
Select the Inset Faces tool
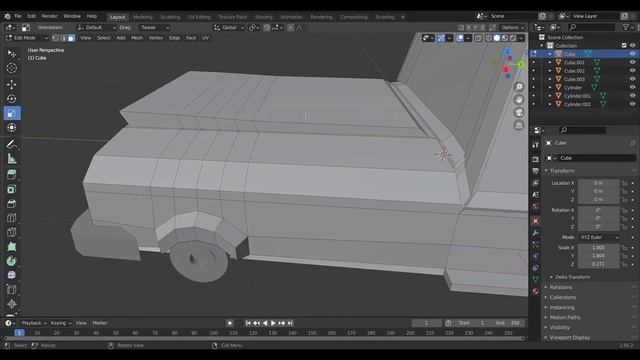(11, 189)
